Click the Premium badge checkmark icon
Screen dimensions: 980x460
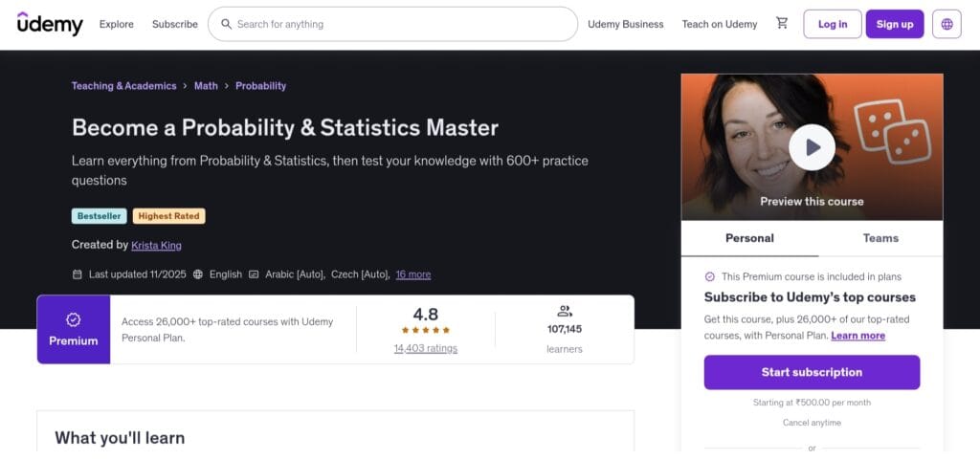pos(73,319)
